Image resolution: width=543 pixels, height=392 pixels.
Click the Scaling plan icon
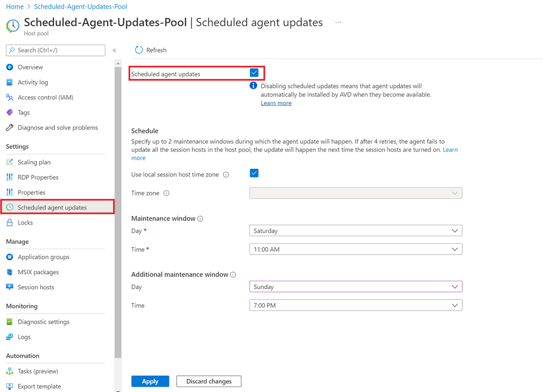pos(9,162)
